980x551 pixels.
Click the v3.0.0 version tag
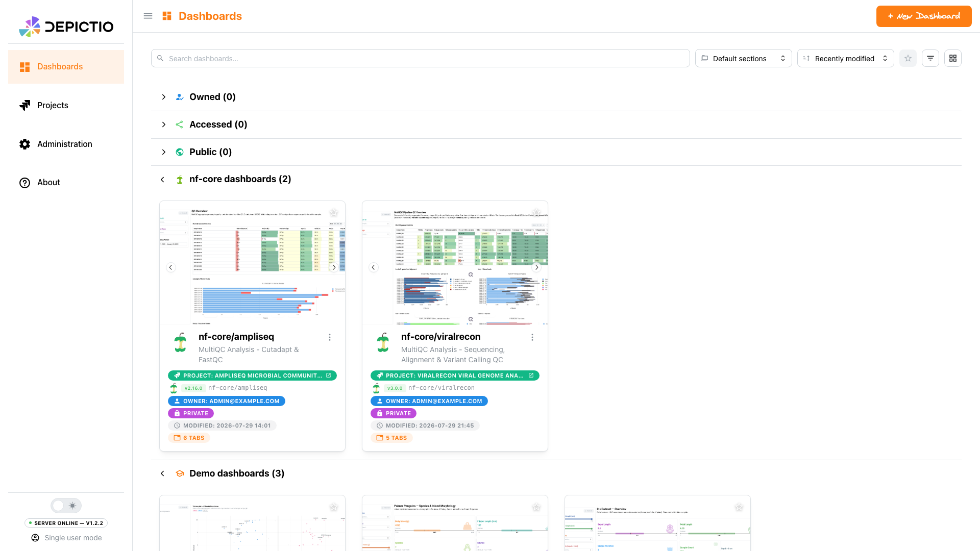395,388
